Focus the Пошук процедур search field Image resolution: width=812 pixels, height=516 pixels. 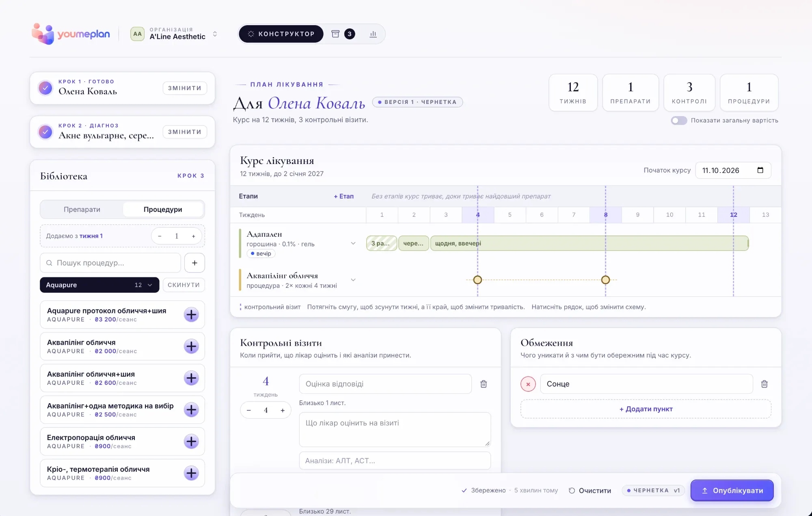[x=110, y=263]
